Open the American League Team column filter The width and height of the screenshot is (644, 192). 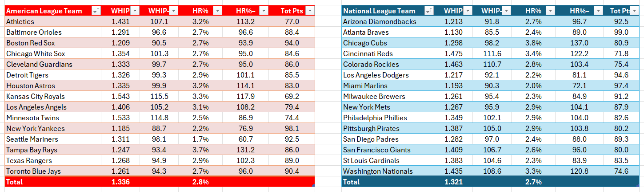(x=96, y=11)
